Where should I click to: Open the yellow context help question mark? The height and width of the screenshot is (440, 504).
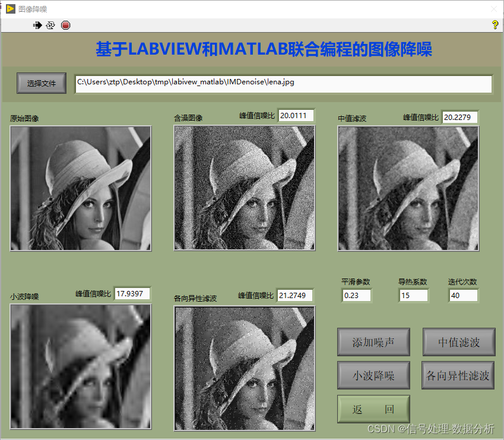495,25
